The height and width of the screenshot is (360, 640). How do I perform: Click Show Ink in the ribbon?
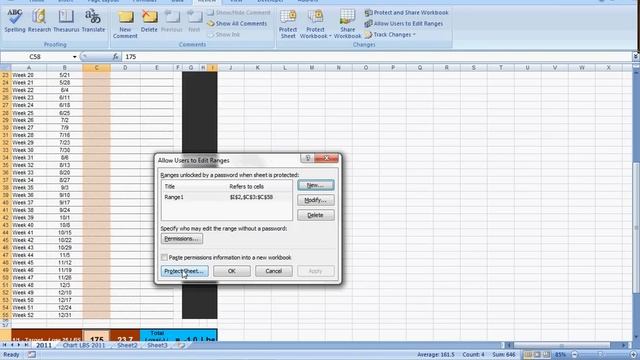224,35
